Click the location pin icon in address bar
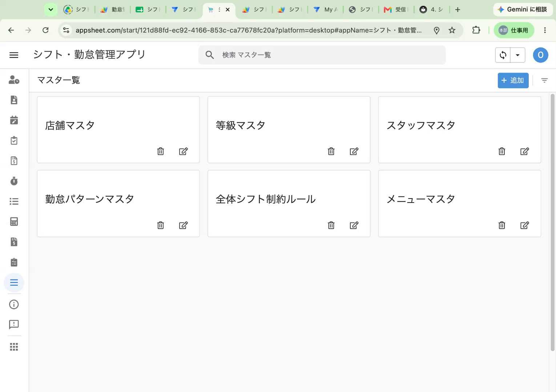The width and height of the screenshot is (556, 392). [437, 30]
